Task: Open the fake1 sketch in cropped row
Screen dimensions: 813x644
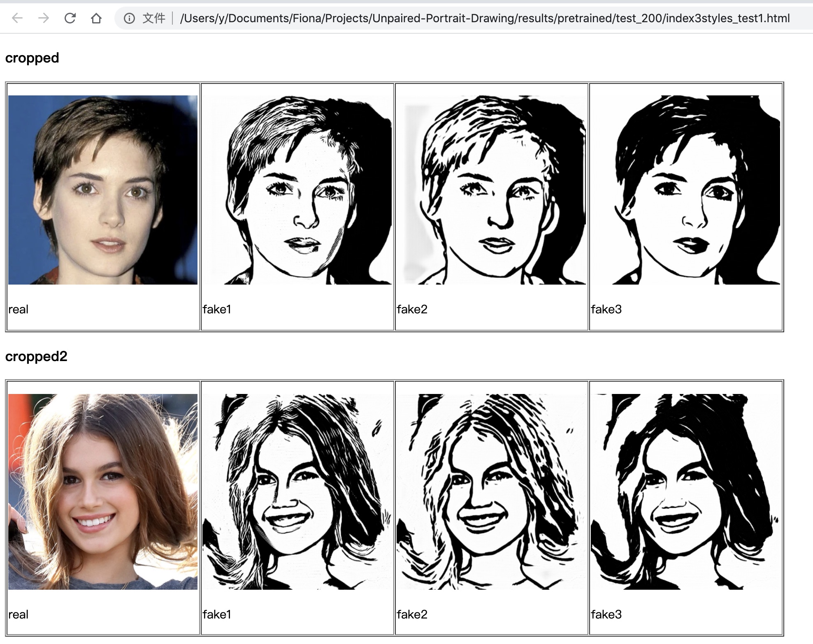Action: click(x=297, y=190)
